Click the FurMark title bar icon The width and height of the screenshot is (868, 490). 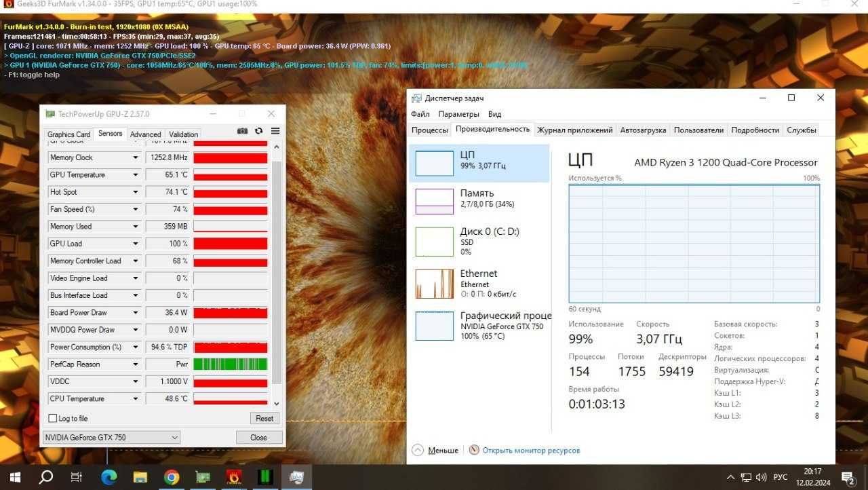8,4
